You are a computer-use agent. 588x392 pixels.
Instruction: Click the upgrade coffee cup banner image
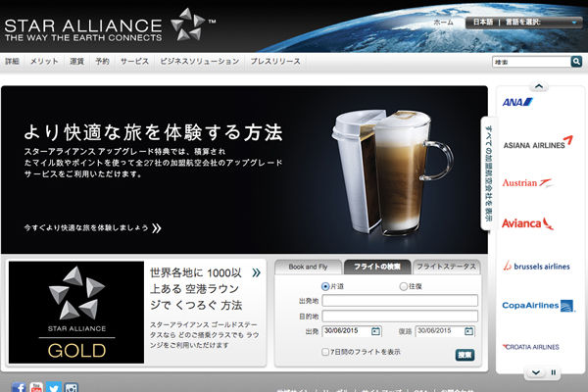click(393, 172)
